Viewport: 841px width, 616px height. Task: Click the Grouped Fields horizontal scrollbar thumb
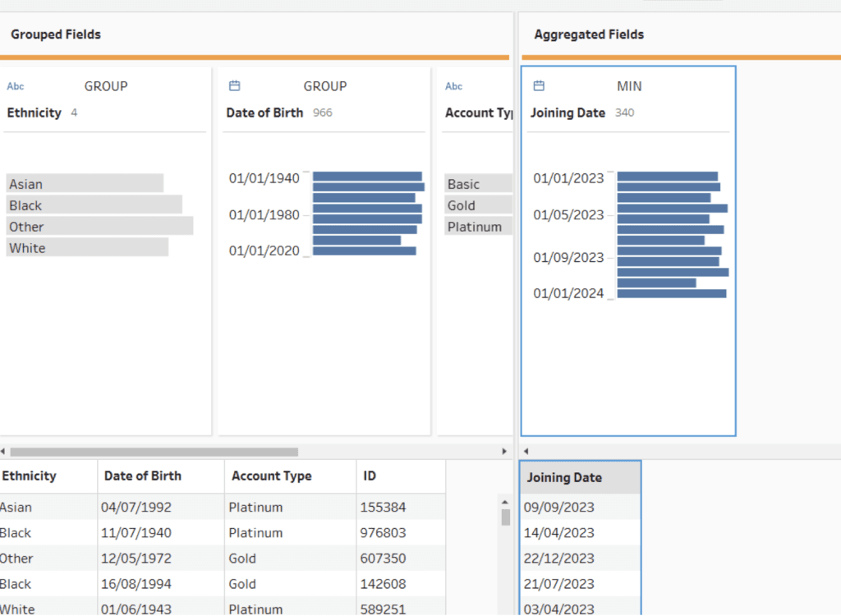point(154,452)
